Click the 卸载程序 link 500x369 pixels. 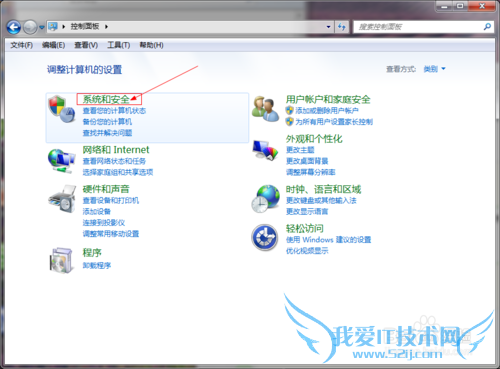[97, 265]
